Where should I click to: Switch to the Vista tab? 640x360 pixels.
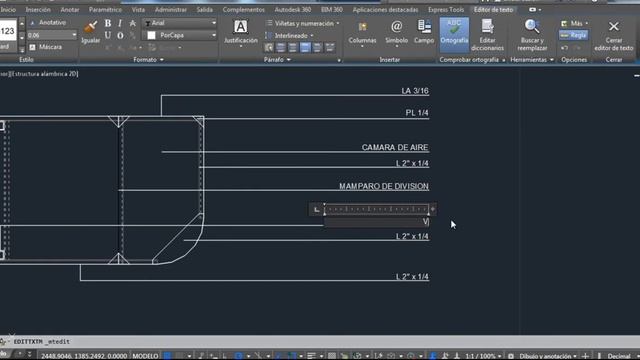pos(138,9)
